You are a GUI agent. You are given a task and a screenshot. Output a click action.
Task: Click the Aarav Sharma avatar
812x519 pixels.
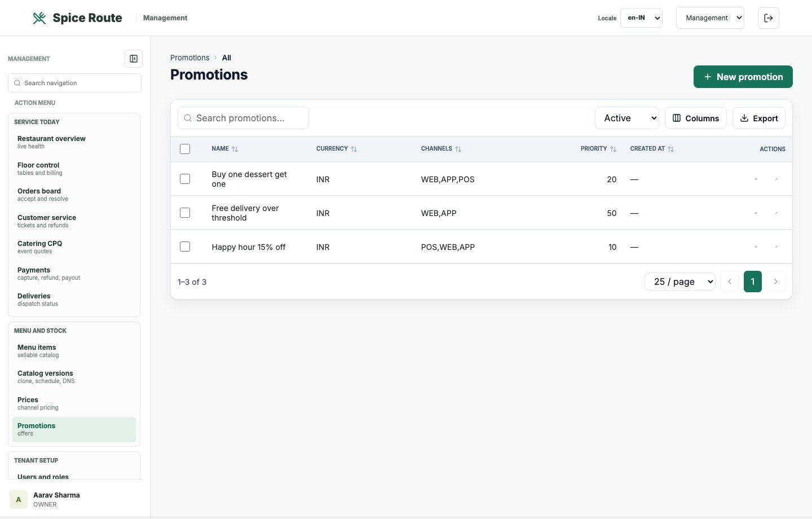tap(19, 499)
